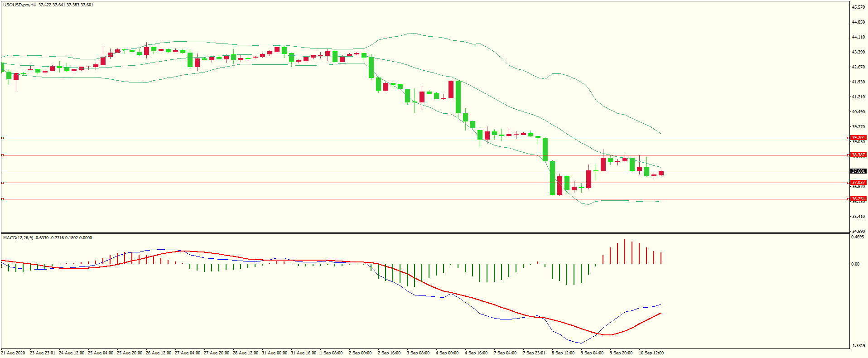Click the 27 Aug 20:00 time label
Screen dimensions: 868x358
pyautogui.click(x=217, y=353)
